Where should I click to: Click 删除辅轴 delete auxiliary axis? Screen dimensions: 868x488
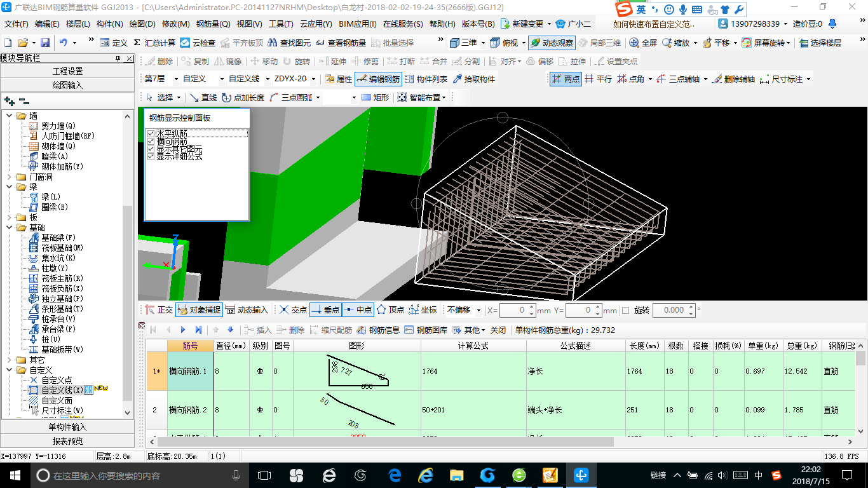(733, 79)
